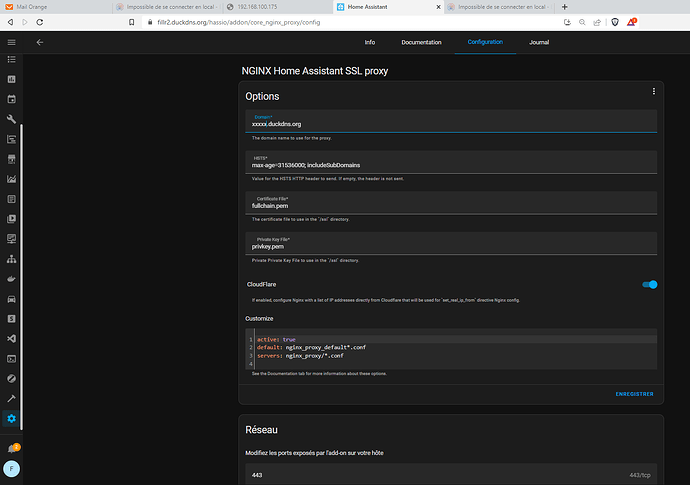Viewport: 690px width, 485px height.
Task: Open the Options three-dot overflow menu
Action: (653, 91)
